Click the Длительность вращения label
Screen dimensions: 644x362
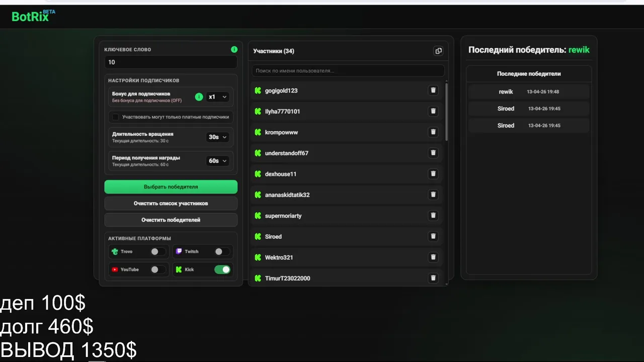pyautogui.click(x=143, y=134)
